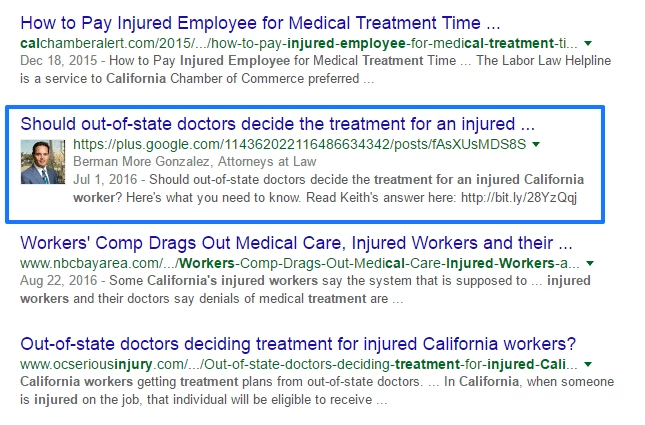Open the dropdown arrow next to ocseriousinjury.com URL
645x425 pixels.
(587, 364)
